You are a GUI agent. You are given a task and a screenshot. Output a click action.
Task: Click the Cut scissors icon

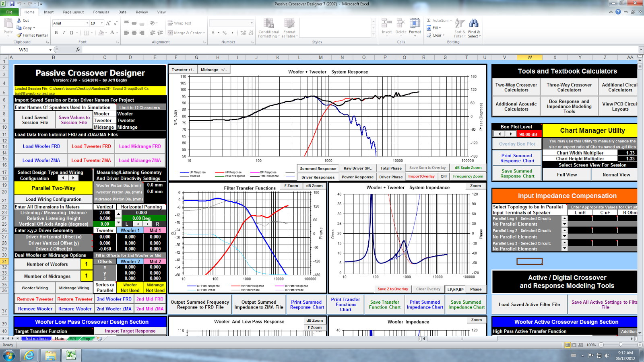tap(19, 20)
